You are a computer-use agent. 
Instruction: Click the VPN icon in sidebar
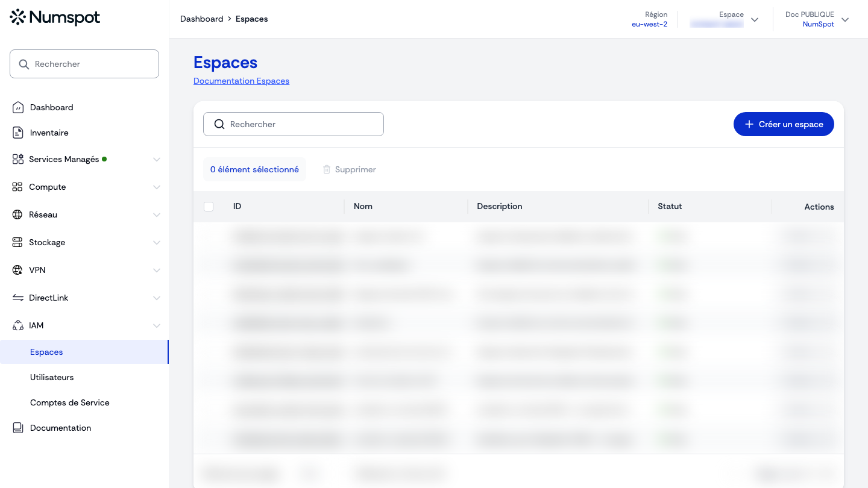[x=17, y=270]
